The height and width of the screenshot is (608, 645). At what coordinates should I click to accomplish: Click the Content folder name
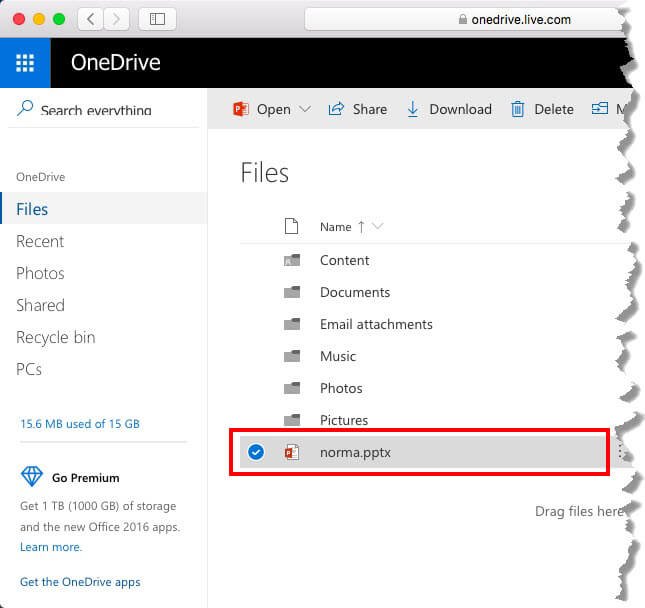345,260
